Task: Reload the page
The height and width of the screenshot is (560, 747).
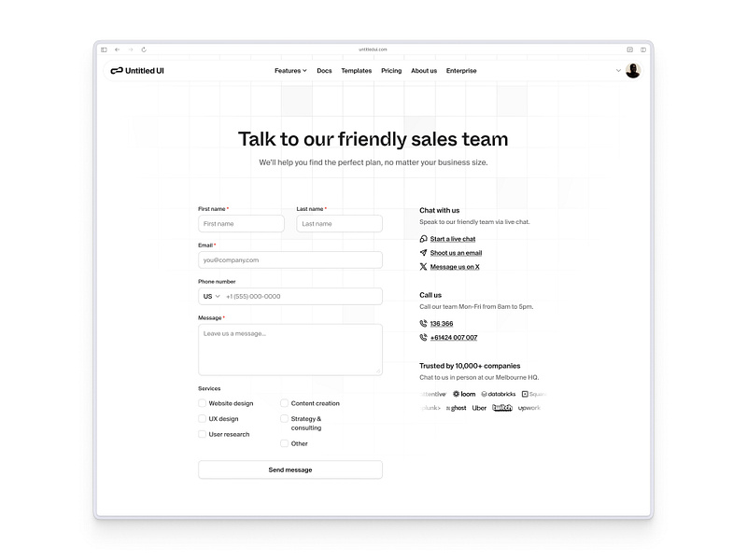Action: (144, 49)
